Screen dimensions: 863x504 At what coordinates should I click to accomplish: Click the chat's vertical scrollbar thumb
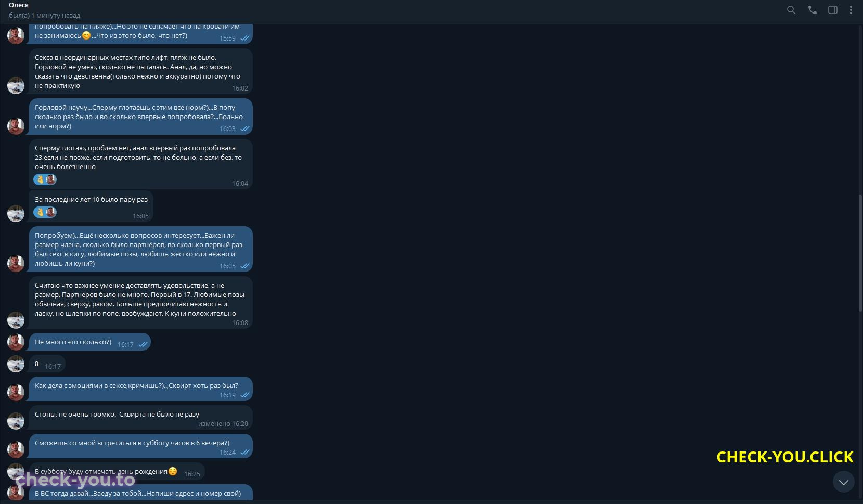tap(860, 253)
